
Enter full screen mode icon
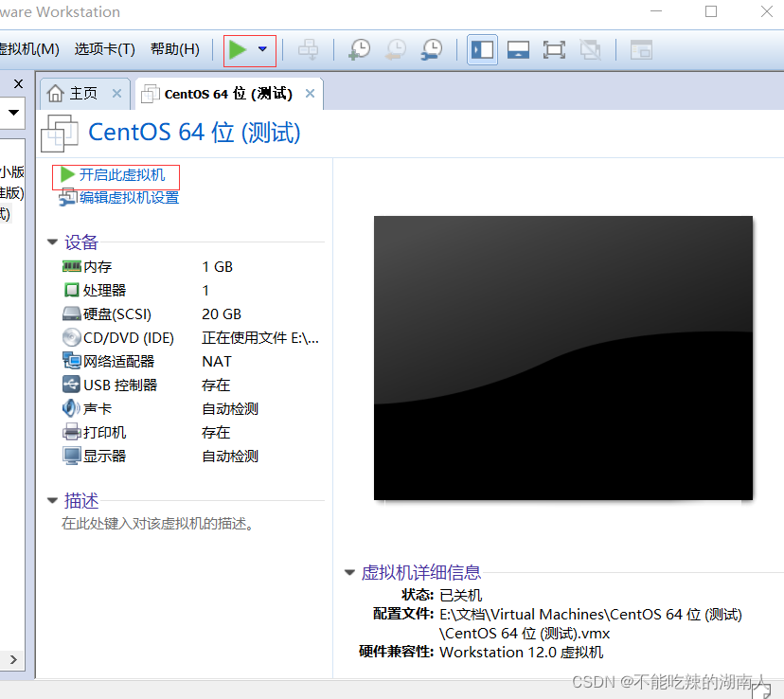[554, 49]
